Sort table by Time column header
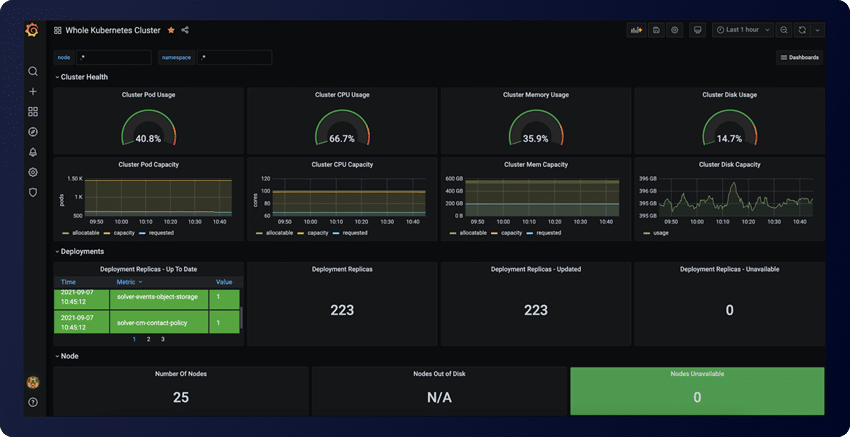850x437 pixels. (68, 282)
